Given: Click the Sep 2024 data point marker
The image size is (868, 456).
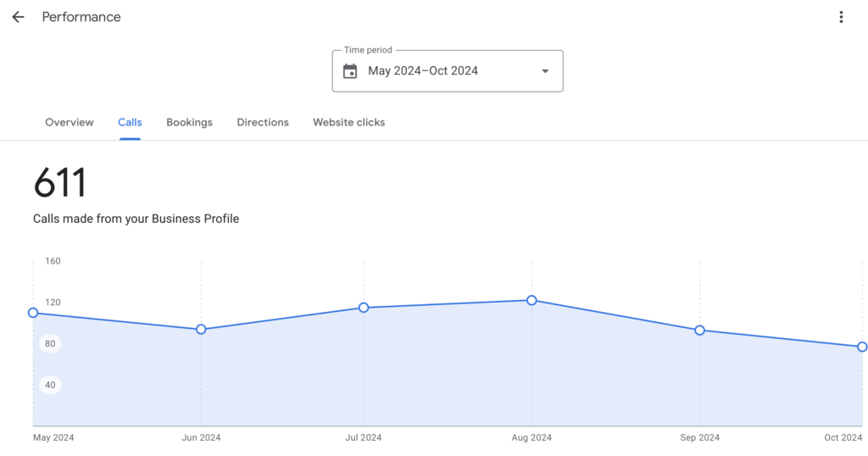Looking at the screenshot, I should coord(699,331).
